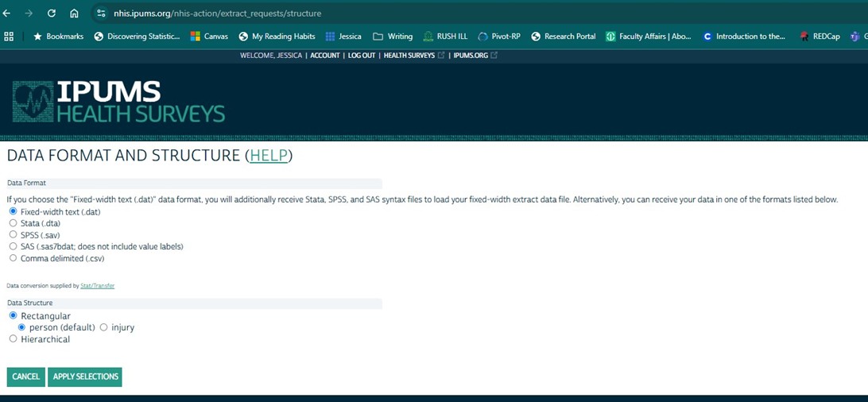868x402 pixels.
Task: Select Stata (.dta) format
Action: point(14,222)
